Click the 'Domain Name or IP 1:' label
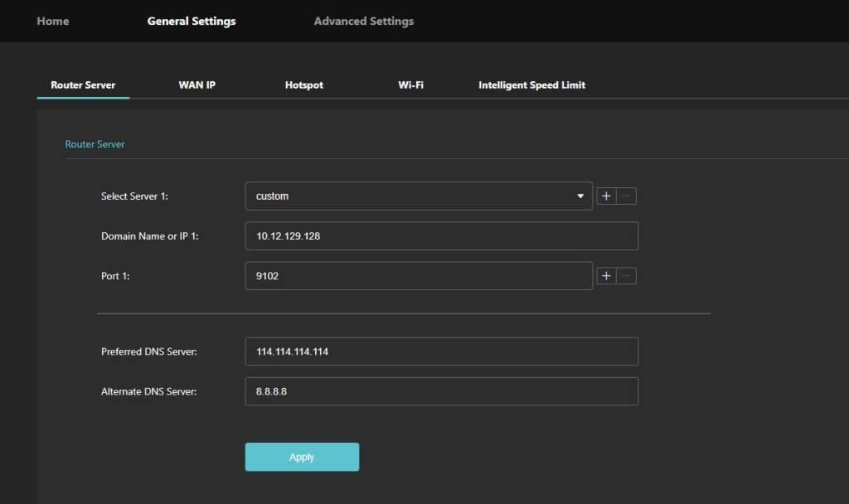The height and width of the screenshot is (504, 849). click(149, 236)
